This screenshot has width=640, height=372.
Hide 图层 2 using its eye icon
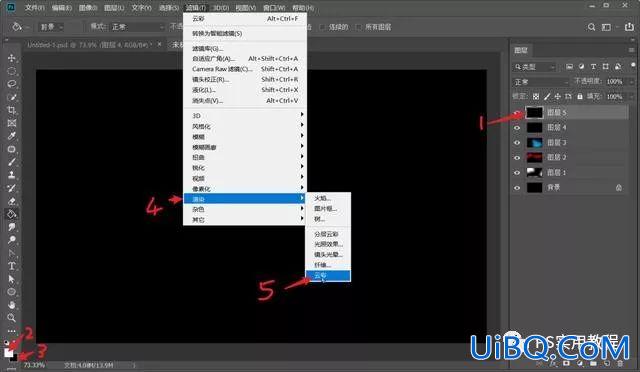coord(517,158)
